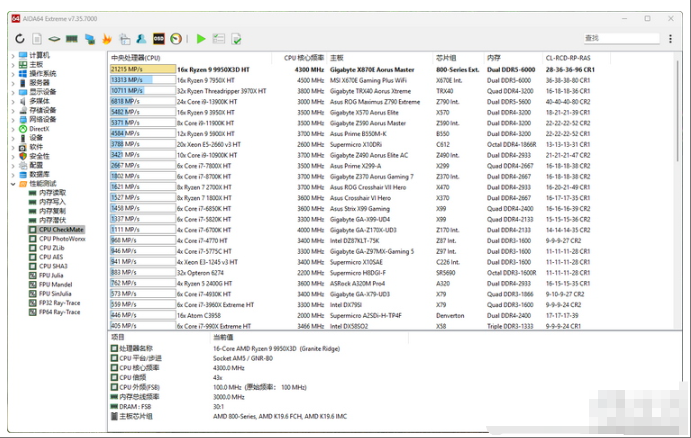Open the CPU SHA3 benchmark
Screen dimensions: 691x438
[x=53, y=266]
